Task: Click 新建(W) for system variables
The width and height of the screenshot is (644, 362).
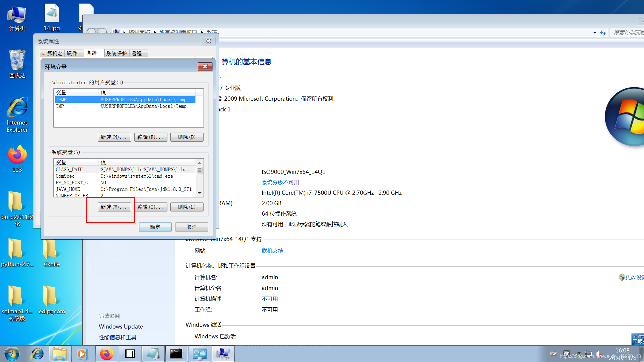Action: 114,207
